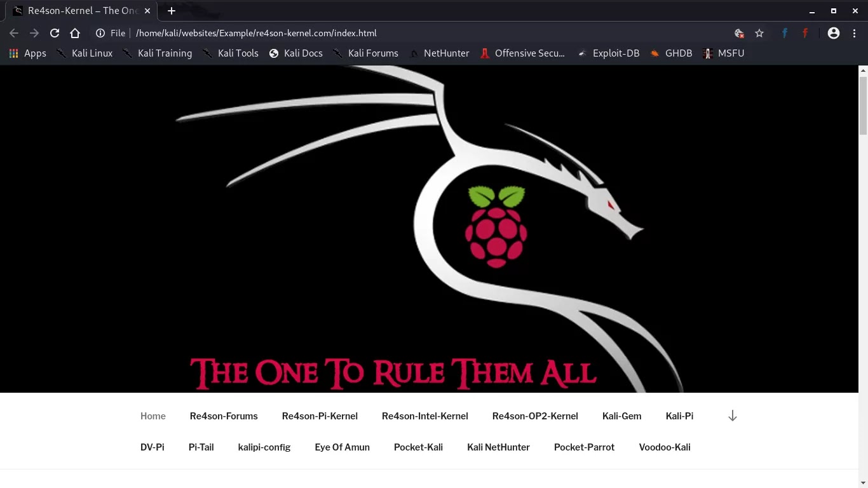Open Re4son-Intel-Kernel menu item
Image resolution: width=868 pixels, height=488 pixels.
(425, 416)
